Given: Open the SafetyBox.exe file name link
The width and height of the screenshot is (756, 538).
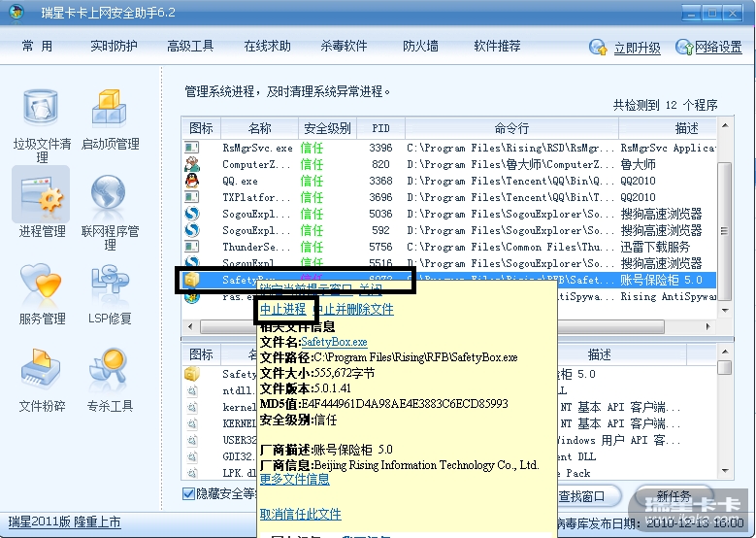Looking at the screenshot, I should pos(334,342).
